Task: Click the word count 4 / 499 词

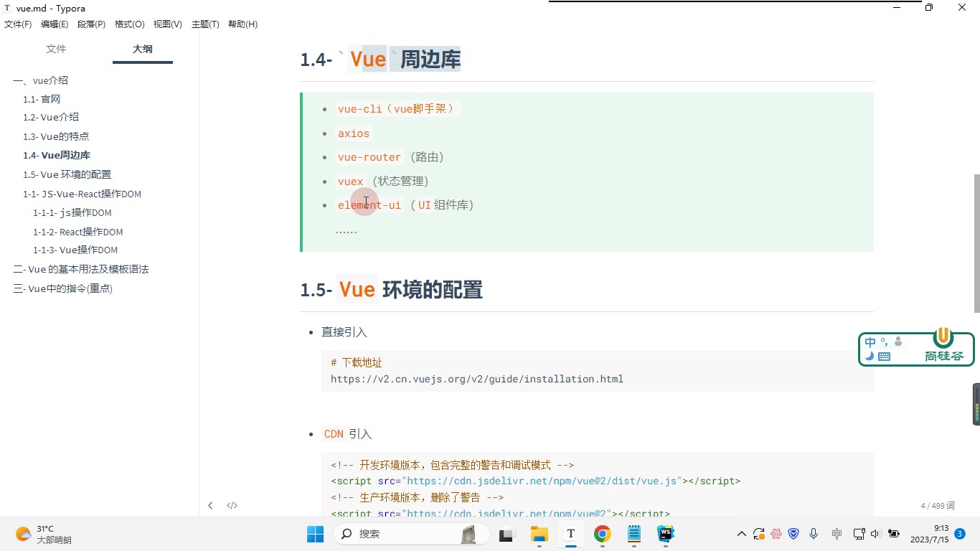Action: tap(938, 506)
